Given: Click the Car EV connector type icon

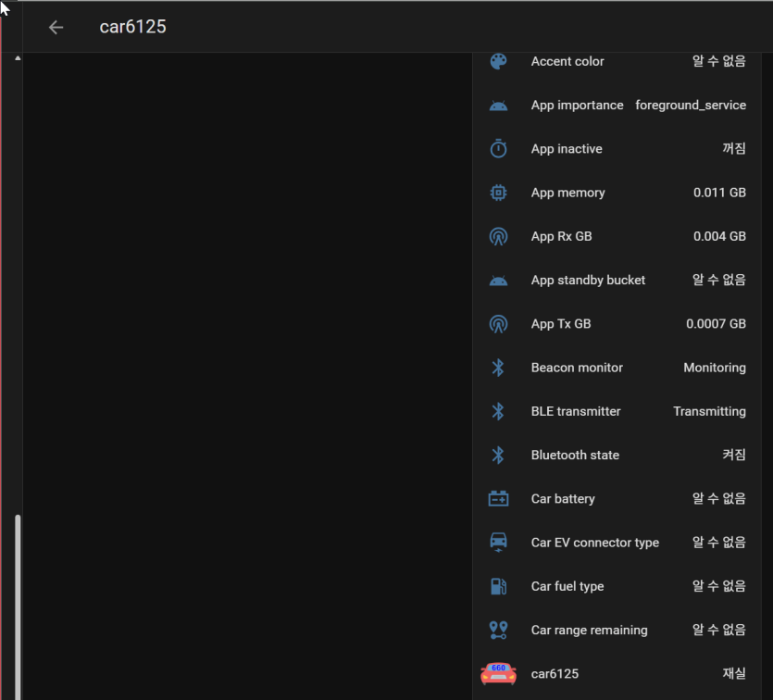Looking at the screenshot, I should (498, 543).
